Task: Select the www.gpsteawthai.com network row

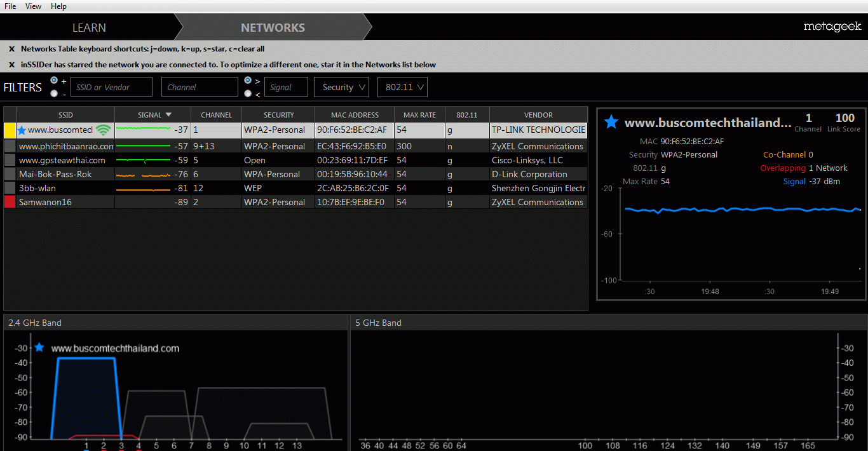Action: [x=295, y=160]
